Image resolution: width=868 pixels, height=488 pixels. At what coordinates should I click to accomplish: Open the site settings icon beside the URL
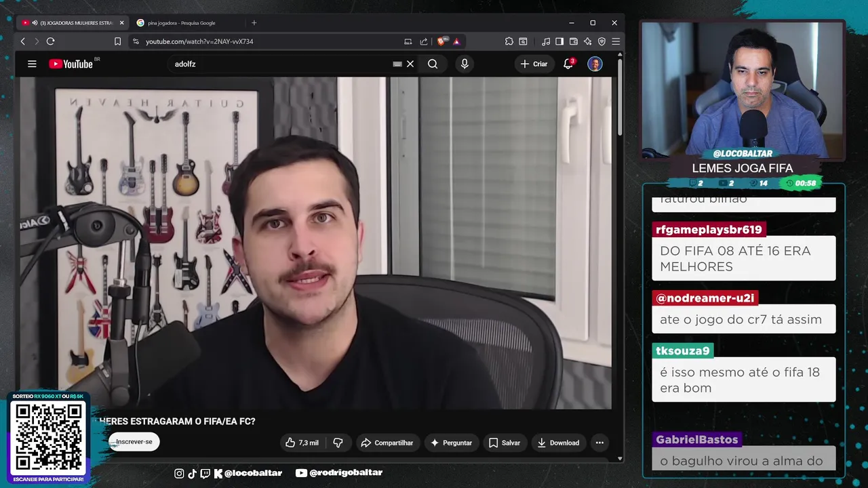tap(136, 41)
